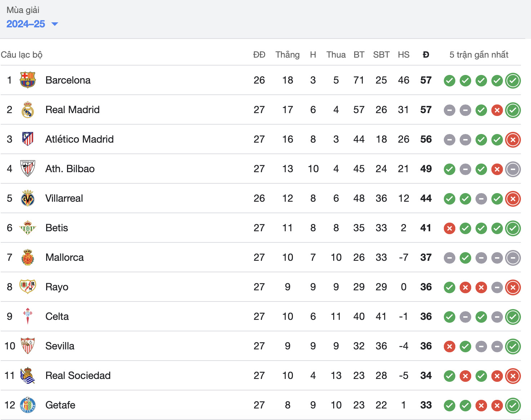Click the '5 trận gần nhất' header
This screenshot has width=531, height=420.
479,55
